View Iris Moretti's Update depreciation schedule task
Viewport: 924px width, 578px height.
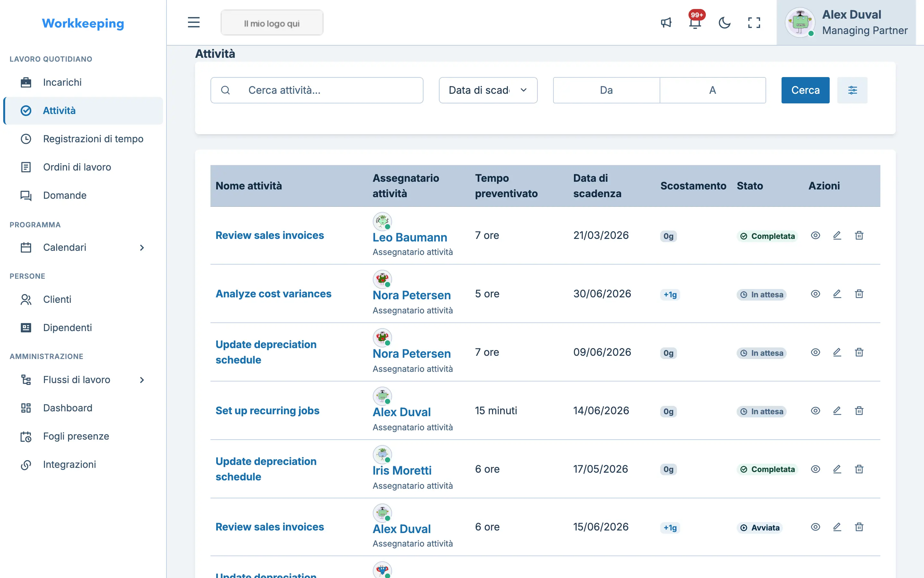815,469
